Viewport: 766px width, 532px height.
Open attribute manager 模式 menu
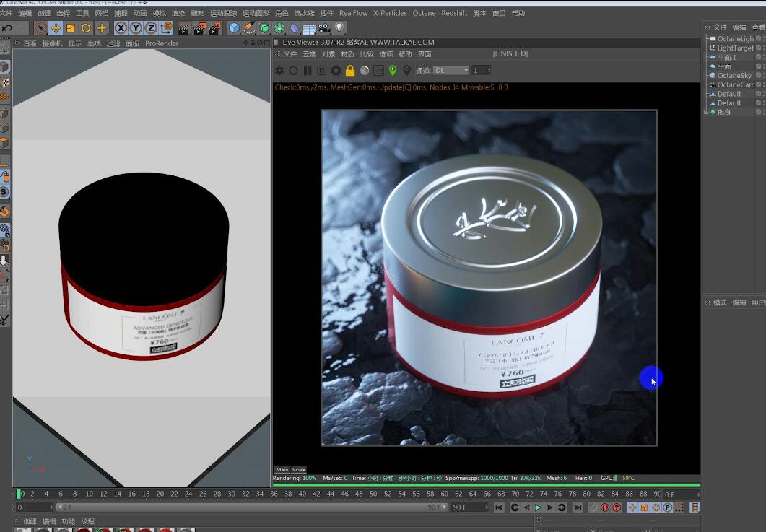[x=720, y=303]
